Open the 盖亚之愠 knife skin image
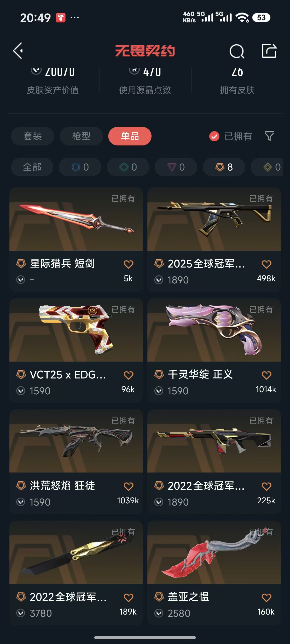This screenshot has height=644, width=290. (214, 552)
